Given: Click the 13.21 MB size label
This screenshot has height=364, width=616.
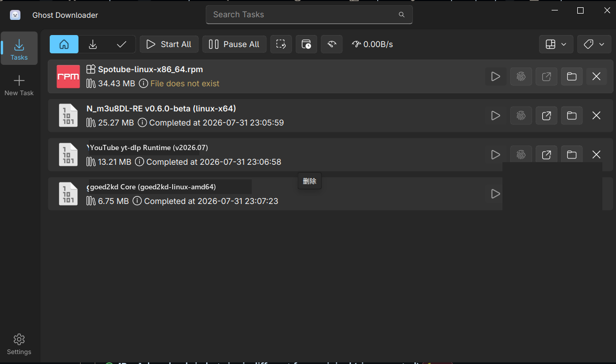Looking at the screenshot, I should pyautogui.click(x=114, y=162).
